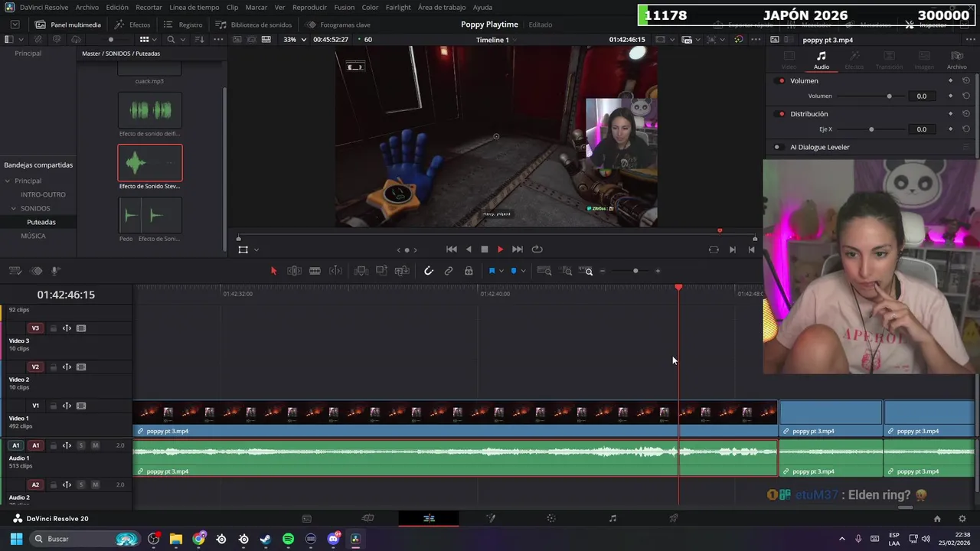Select the Puteadas bin
The height and width of the screenshot is (551, 980).
(41, 222)
